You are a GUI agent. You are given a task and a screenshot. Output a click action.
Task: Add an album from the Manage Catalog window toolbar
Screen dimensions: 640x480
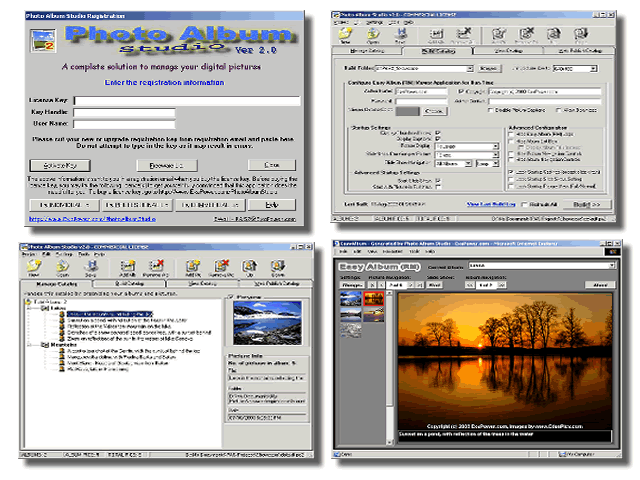(x=127, y=267)
